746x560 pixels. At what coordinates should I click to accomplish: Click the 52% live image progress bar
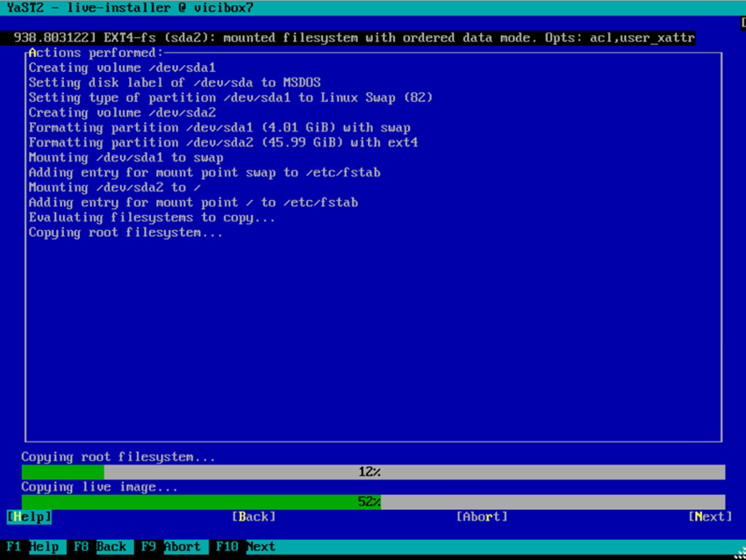click(x=373, y=502)
